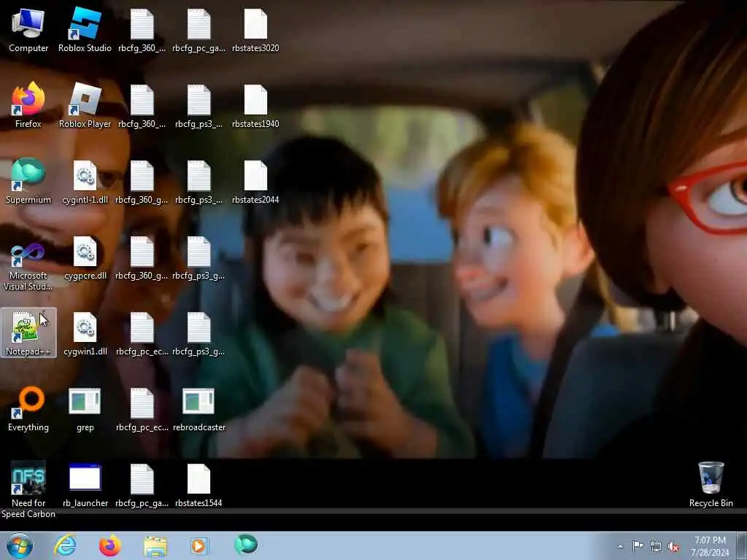Viewport: 747px width, 560px height.
Task: Open Windows Explorer from the taskbar
Action: [155, 545]
